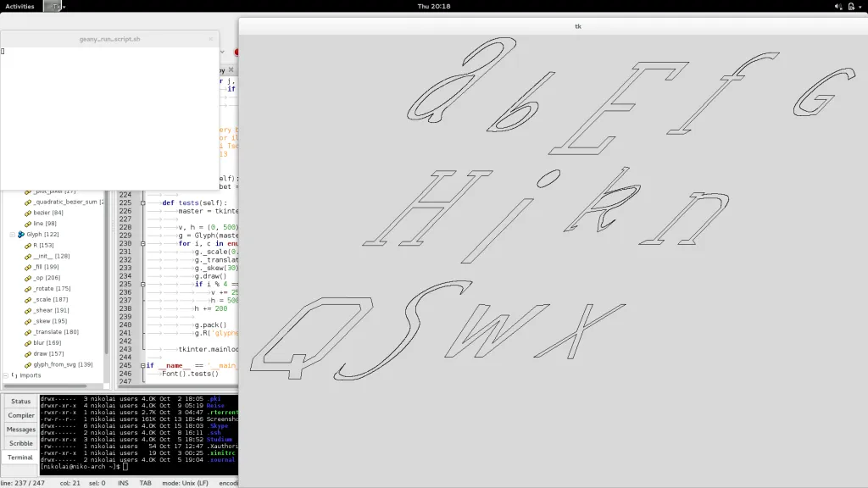Viewport: 868px width, 488px height.
Task: Click the symbol list horizontal scrollbar
Action: [x=46, y=386]
